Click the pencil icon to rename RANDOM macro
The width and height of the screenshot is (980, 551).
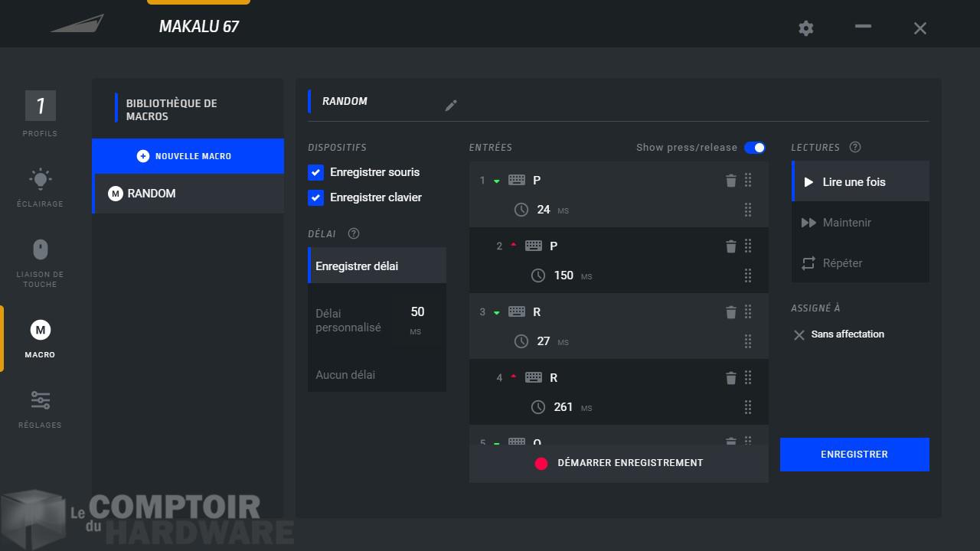tap(451, 106)
